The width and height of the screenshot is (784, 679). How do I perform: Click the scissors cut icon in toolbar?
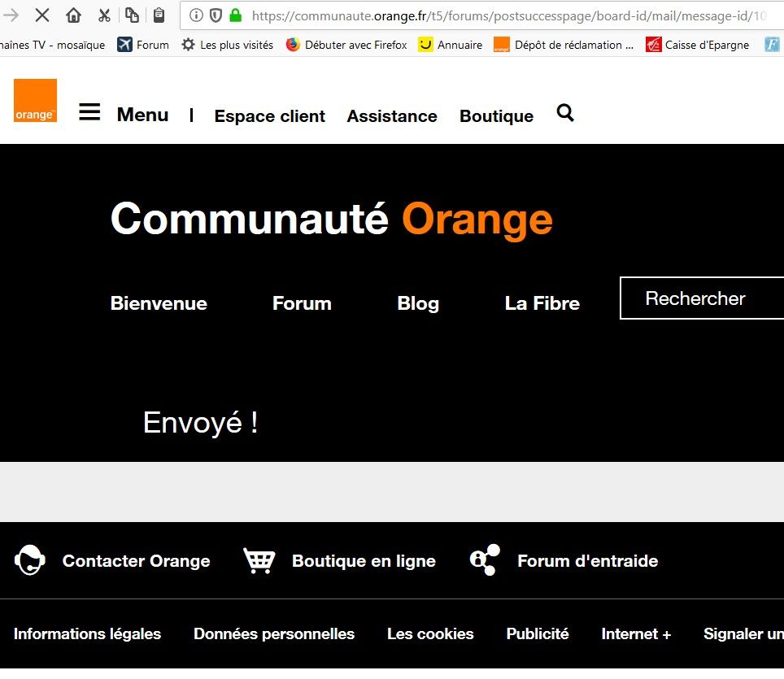104,15
